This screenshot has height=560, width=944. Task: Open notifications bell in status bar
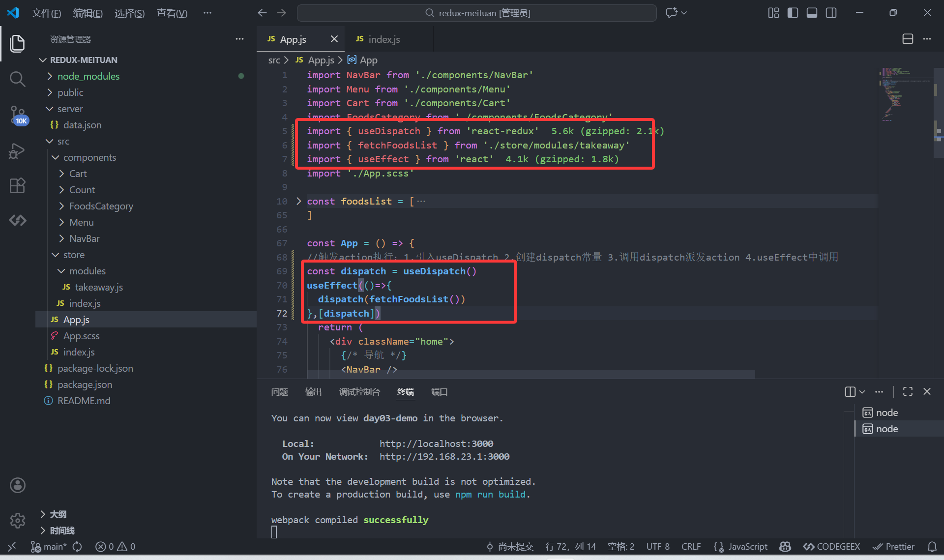tap(932, 547)
